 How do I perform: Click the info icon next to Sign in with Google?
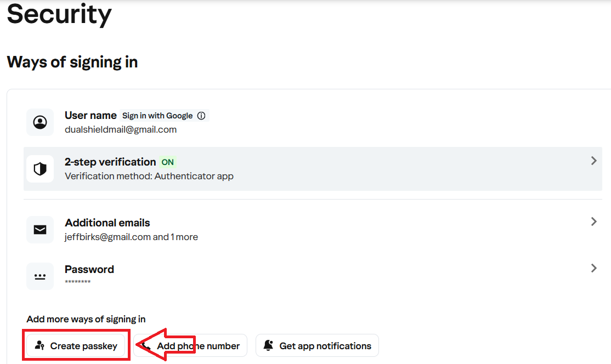pos(201,116)
